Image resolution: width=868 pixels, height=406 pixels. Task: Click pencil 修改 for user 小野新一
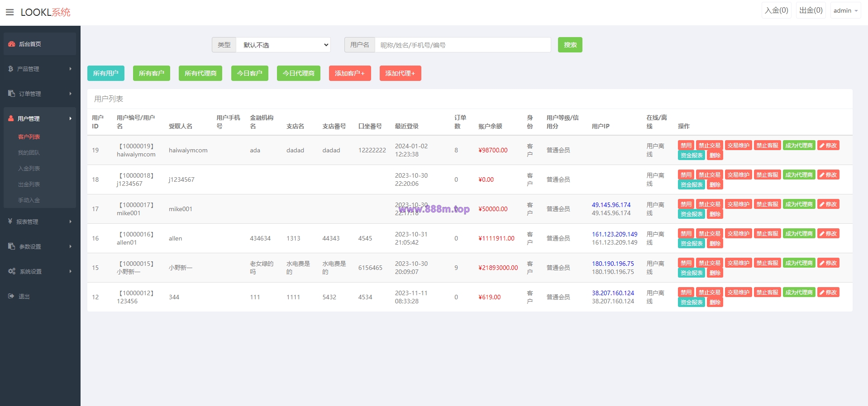(828, 263)
